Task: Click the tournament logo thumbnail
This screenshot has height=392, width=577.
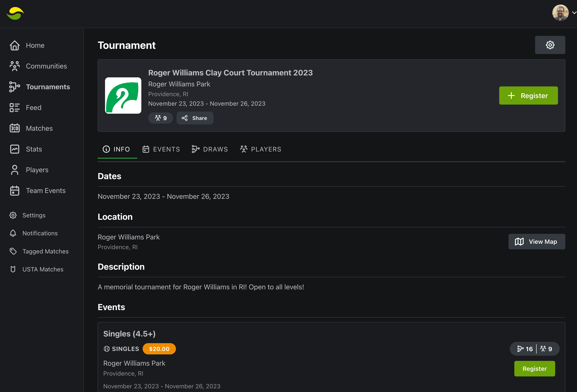Action: 123,96
